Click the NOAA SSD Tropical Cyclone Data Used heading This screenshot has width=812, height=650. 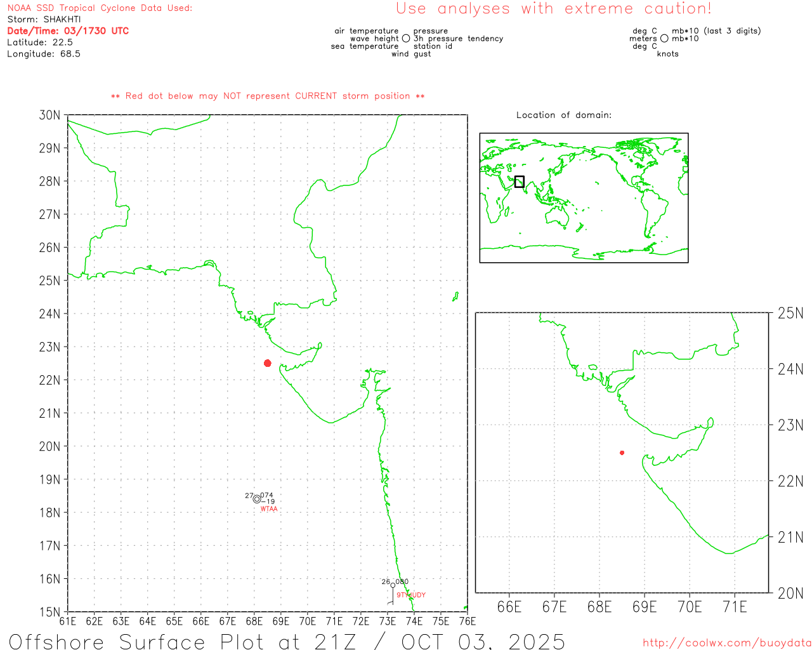click(100, 8)
